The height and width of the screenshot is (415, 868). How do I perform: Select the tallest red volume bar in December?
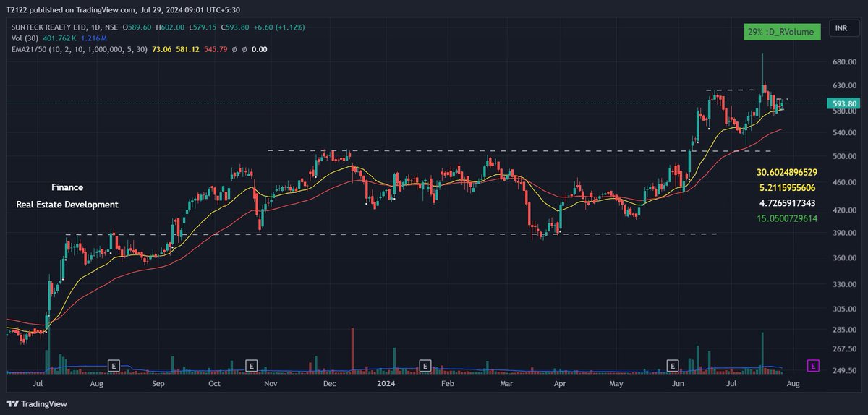[x=352, y=351]
